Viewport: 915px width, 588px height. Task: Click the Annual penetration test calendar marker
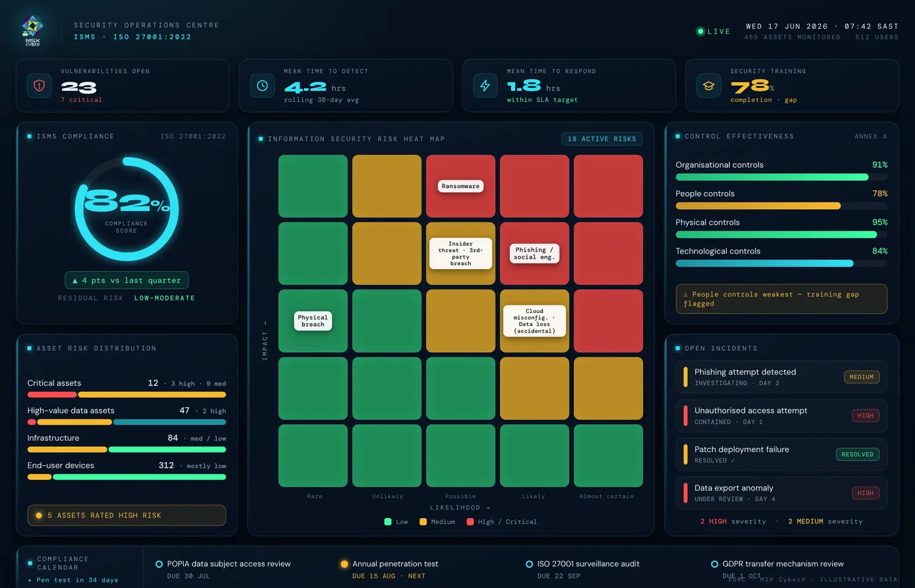(344, 564)
